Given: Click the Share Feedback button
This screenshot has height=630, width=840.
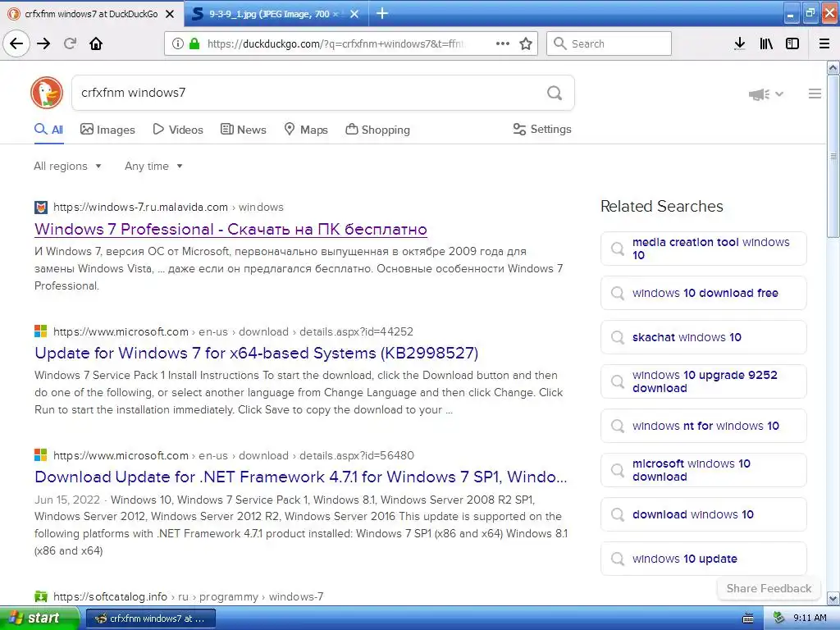Looking at the screenshot, I should pos(769,588).
